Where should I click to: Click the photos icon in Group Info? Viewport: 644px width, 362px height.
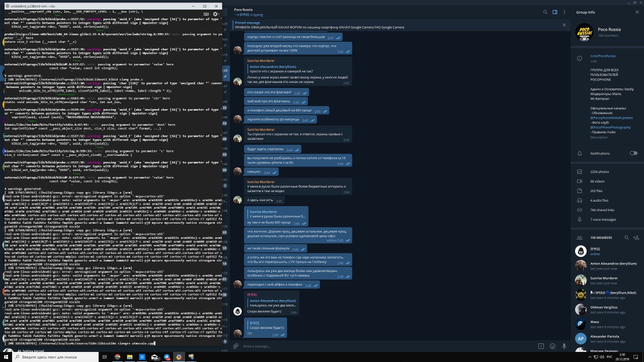click(580, 171)
